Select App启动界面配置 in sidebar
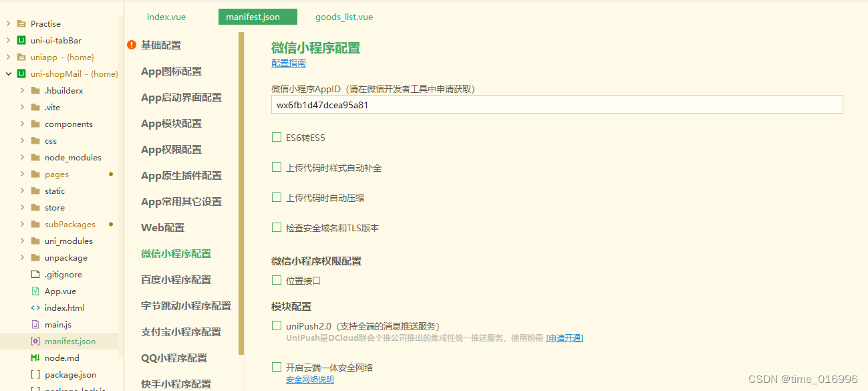The width and height of the screenshot is (868, 391). (x=182, y=97)
